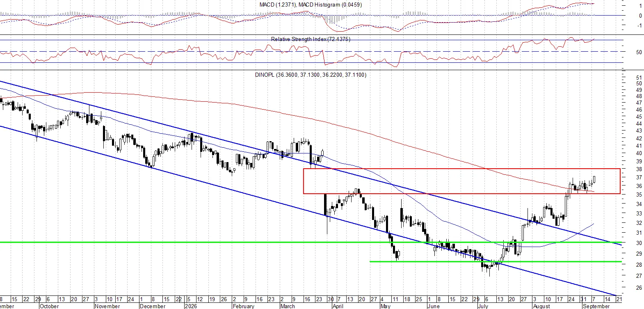Click the July month label on time axis
The height and width of the screenshot is (309, 644).
coord(483,306)
